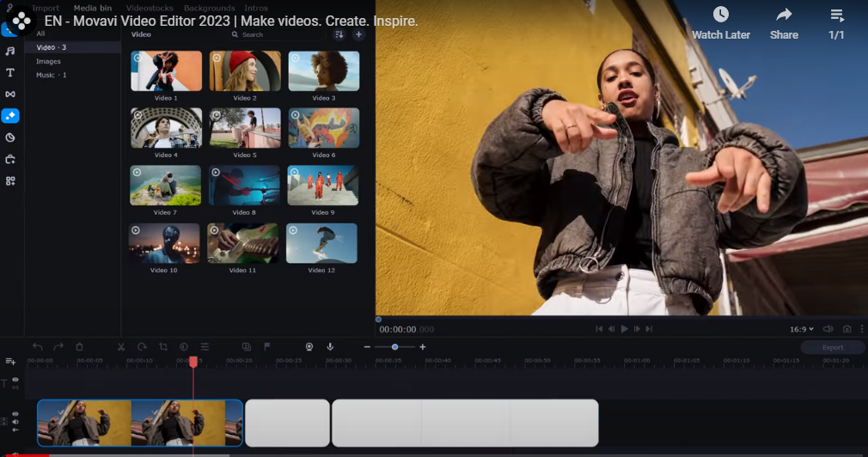
Task: Open the Clip properties sliders icon
Action: pyautogui.click(x=205, y=347)
